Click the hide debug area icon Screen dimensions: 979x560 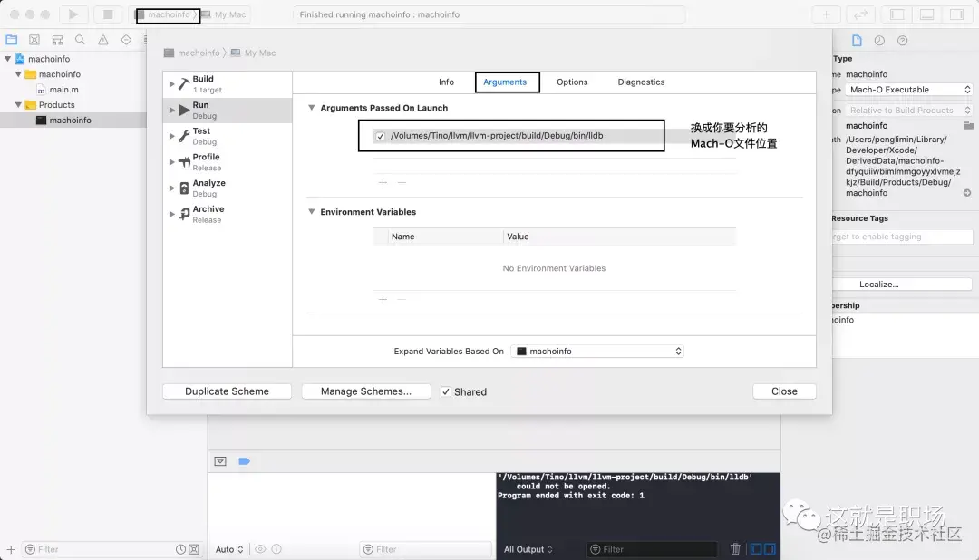220,461
